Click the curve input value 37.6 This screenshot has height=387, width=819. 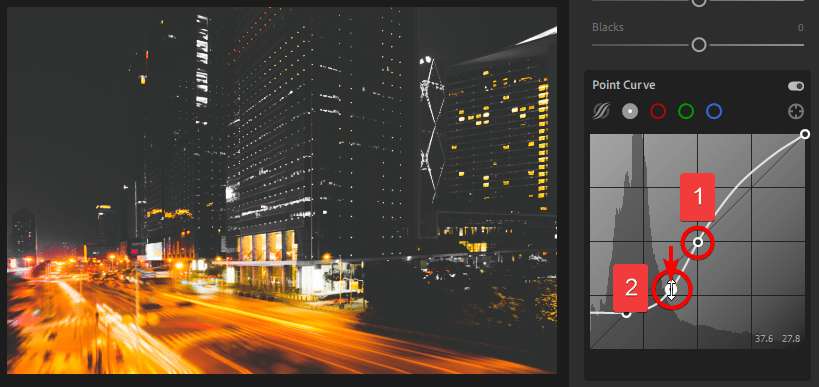[x=764, y=338]
